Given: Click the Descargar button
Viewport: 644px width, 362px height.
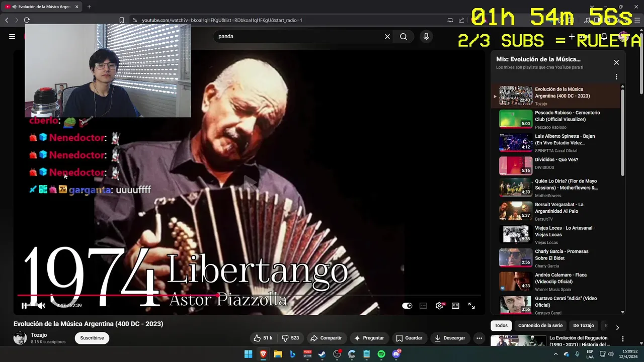Looking at the screenshot, I should tap(450, 338).
